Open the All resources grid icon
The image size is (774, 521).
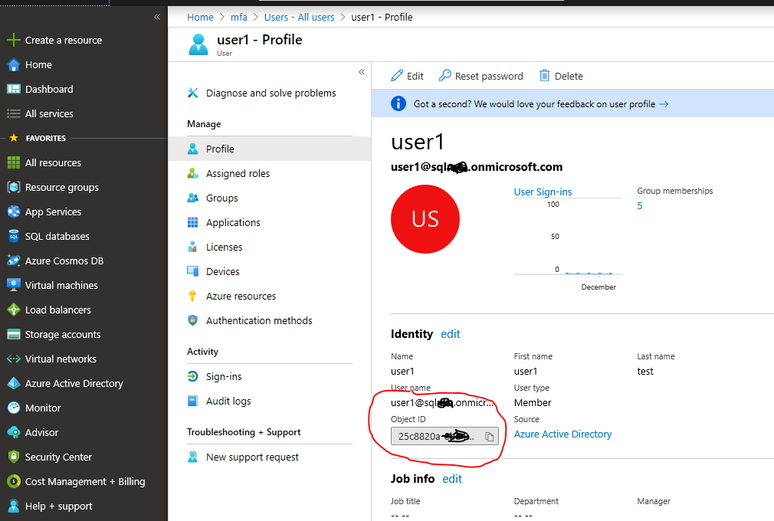click(x=14, y=162)
